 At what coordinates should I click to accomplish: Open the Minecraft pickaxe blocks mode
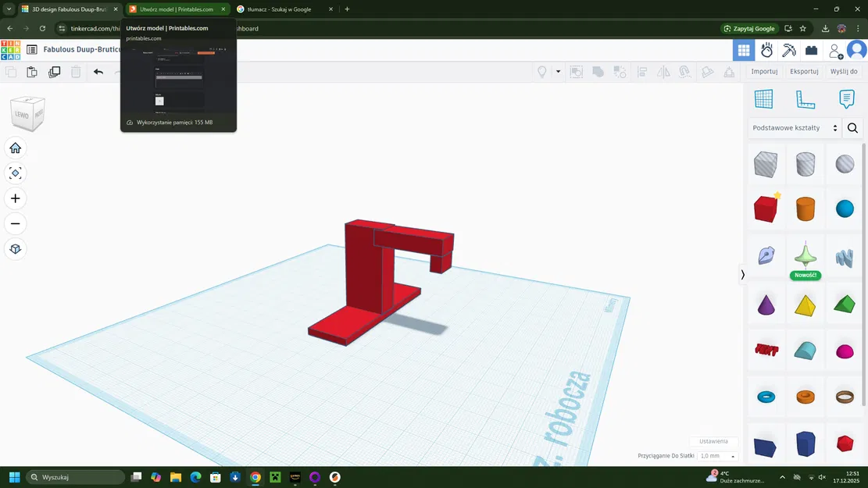point(789,50)
